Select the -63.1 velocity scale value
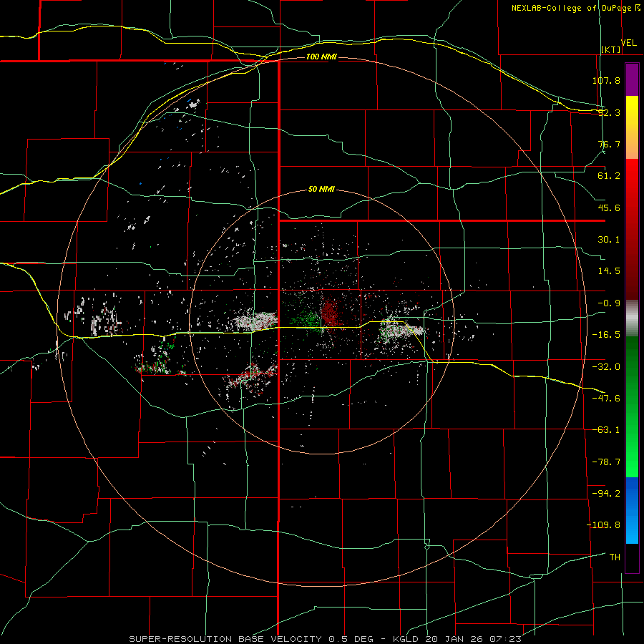The height and width of the screenshot is (644, 644). 606,430
